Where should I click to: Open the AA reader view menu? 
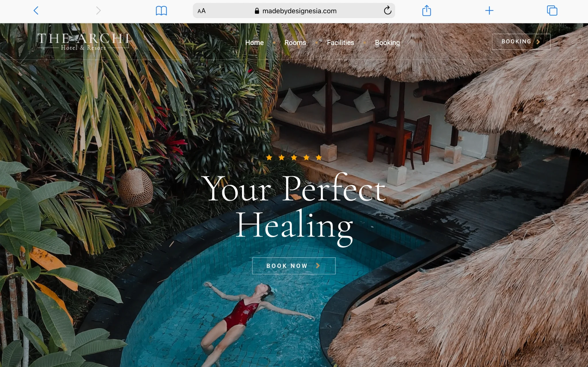point(201,11)
